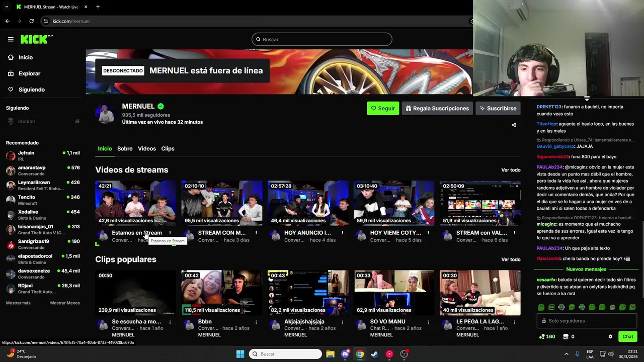644x362 pixels.
Task: Play the 00:33 'SO VO MANU' clip thumbnail
Action: pos(394,293)
